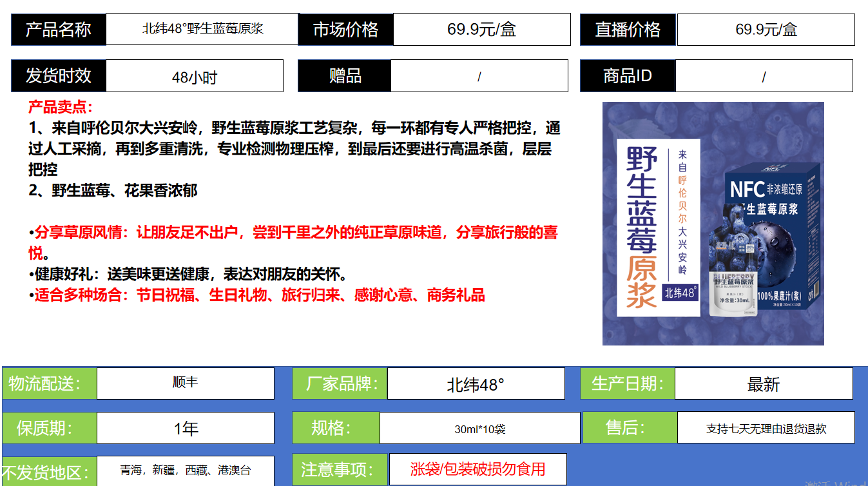Click the 市场价格 value field

click(x=481, y=30)
